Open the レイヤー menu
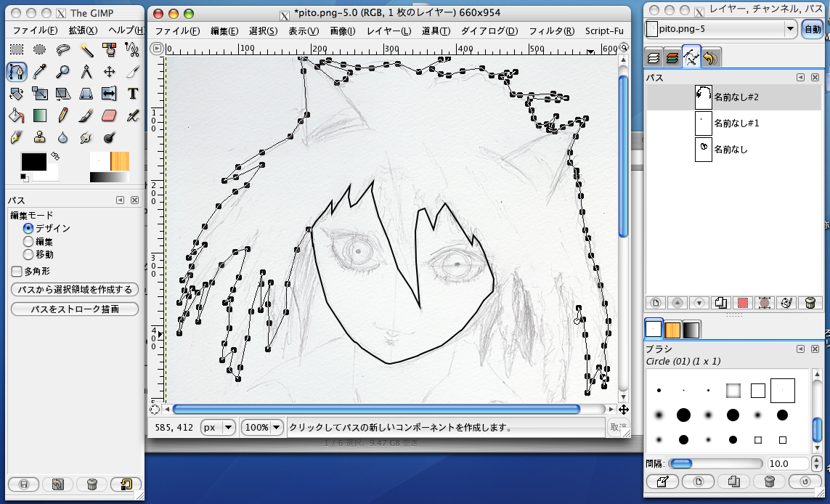 (x=388, y=31)
